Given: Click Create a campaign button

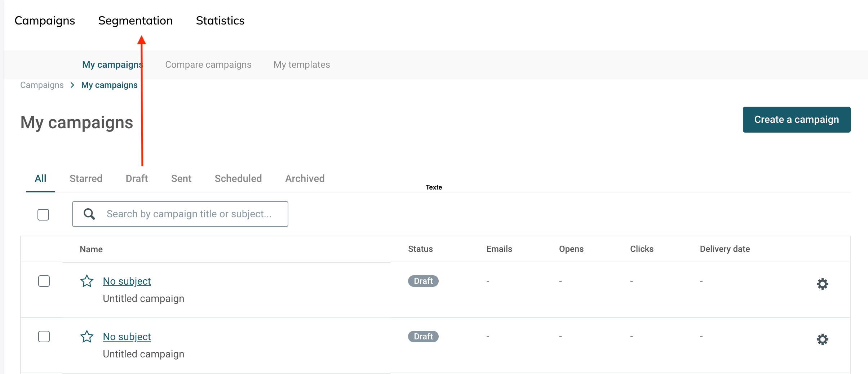Looking at the screenshot, I should [797, 120].
